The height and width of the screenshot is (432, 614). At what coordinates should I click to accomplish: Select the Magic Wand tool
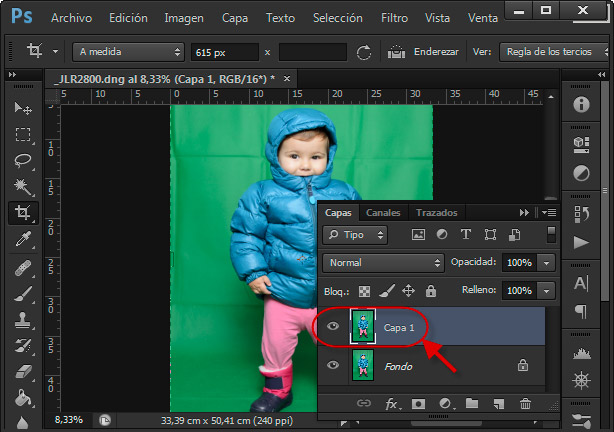[x=23, y=186]
